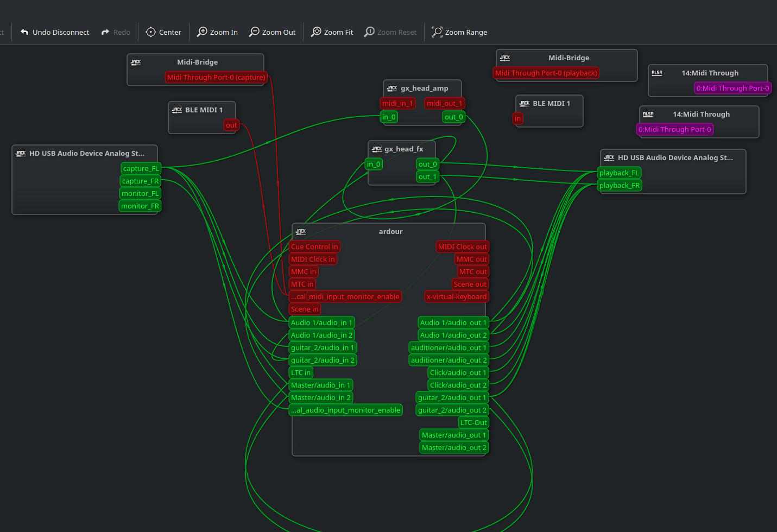Select the Master/audio_in 1 port
The height and width of the screenshot is (532, 777).
coord(321,385)
